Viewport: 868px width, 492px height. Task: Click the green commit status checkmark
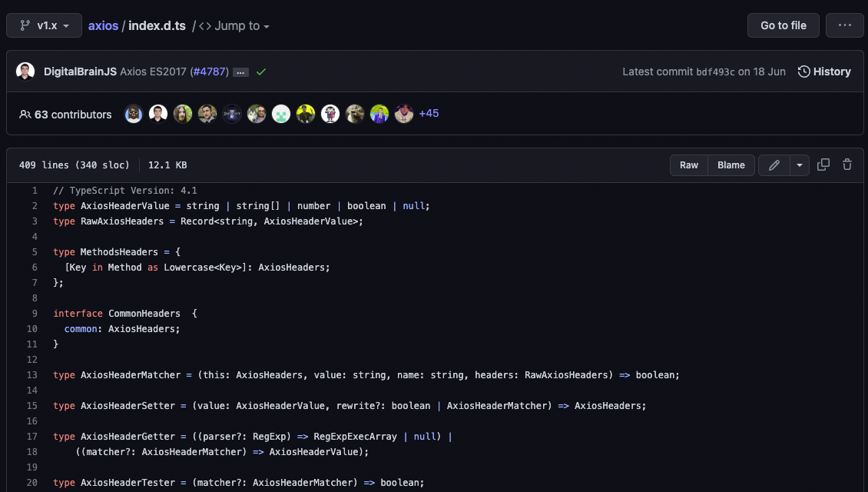(261, 71)
